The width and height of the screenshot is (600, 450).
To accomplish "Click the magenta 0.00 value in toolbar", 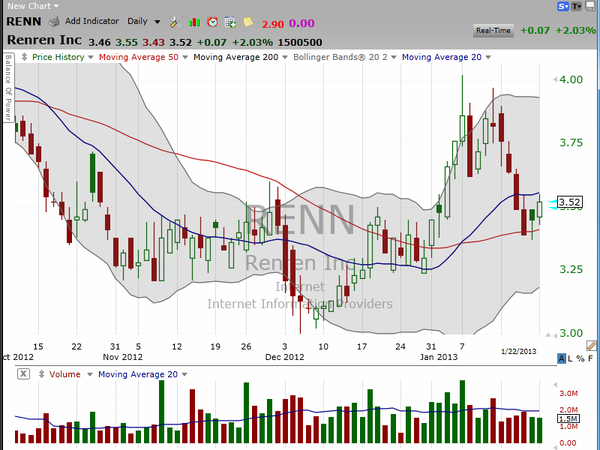I will pos(302,23).
